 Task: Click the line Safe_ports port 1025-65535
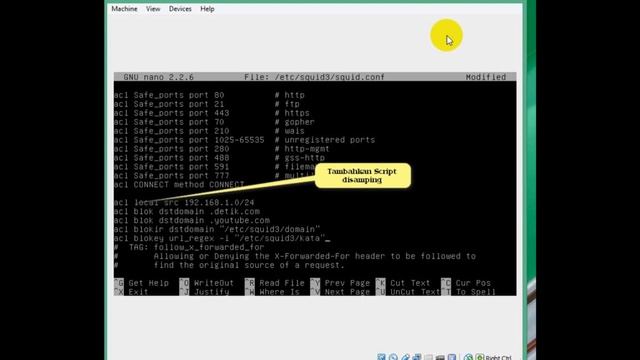[x=244, y=140]
